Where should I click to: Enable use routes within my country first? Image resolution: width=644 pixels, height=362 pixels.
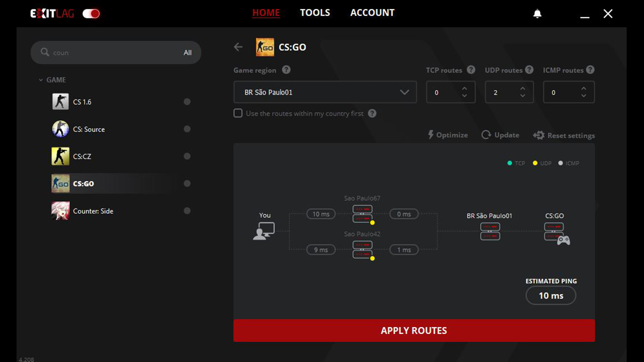[x=238, y=113]
